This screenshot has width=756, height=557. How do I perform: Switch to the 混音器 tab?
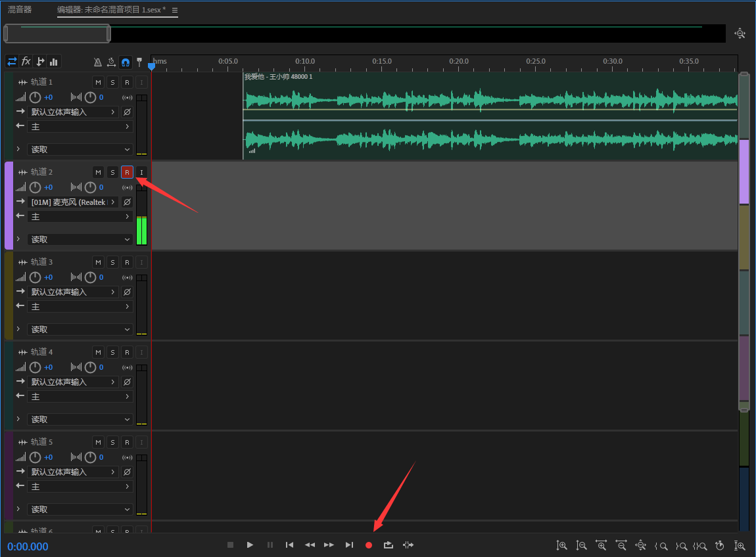coord(20,10)
